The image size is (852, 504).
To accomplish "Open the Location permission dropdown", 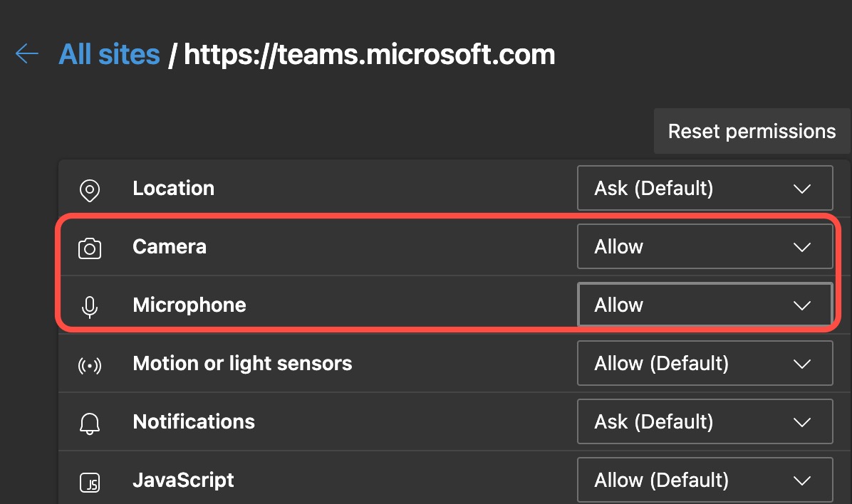I will 705,188.
